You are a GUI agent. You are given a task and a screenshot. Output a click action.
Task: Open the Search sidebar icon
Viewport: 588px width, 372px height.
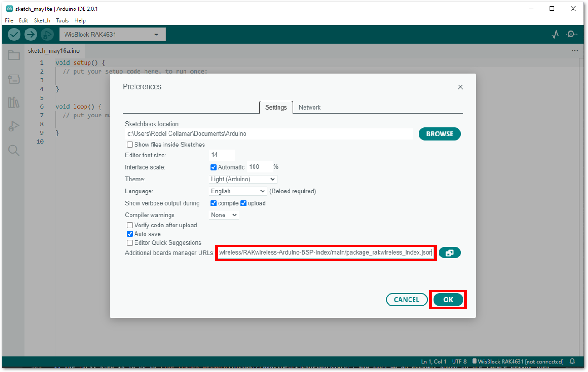pos(14,151)
